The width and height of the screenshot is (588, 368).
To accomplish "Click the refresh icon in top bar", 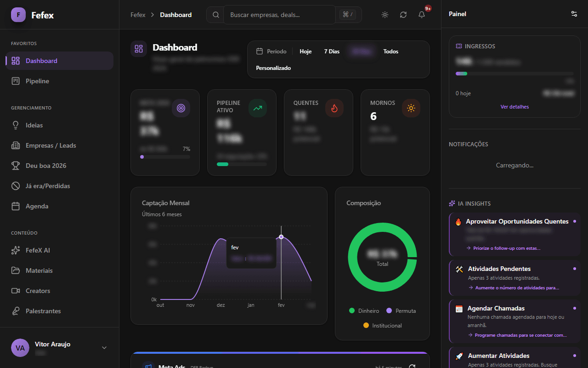I will pyautogui.click(x=403, y=15).
